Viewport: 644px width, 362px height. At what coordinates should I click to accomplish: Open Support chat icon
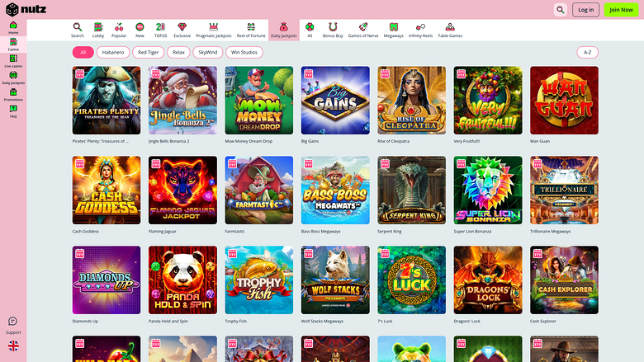click(12, 321)
